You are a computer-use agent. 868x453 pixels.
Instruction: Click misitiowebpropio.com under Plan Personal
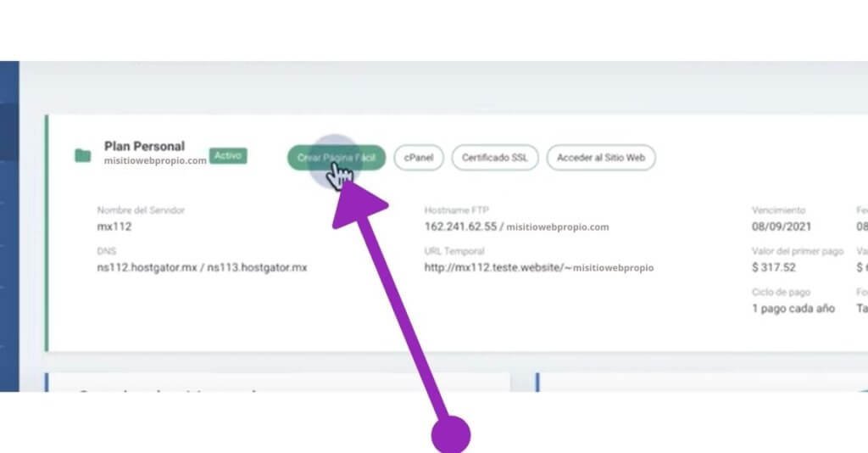tap(155, 160)
